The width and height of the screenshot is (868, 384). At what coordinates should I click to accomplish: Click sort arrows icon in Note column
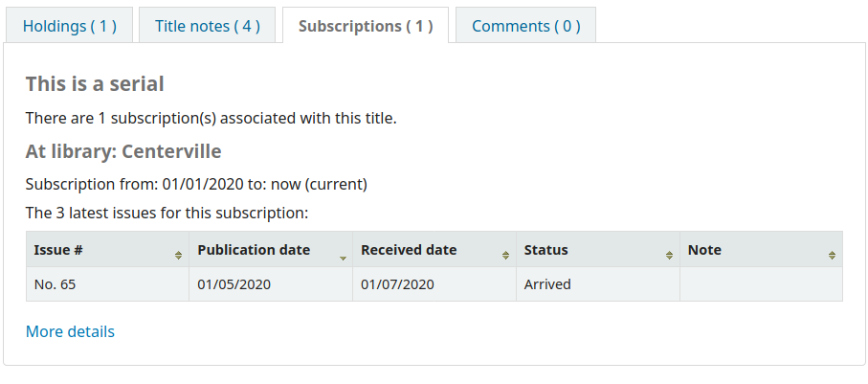[832, 256]
